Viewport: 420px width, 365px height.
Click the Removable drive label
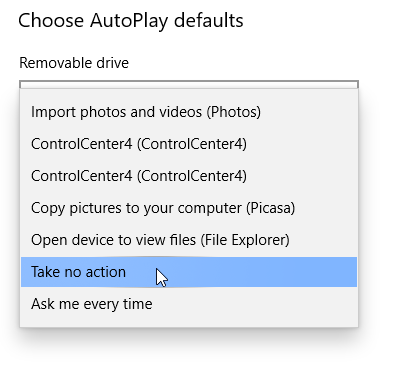[x=74, y=63]
